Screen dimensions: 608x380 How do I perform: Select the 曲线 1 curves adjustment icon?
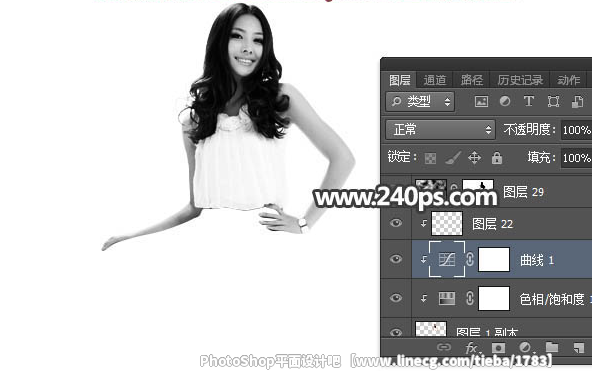tap(447, 259)
